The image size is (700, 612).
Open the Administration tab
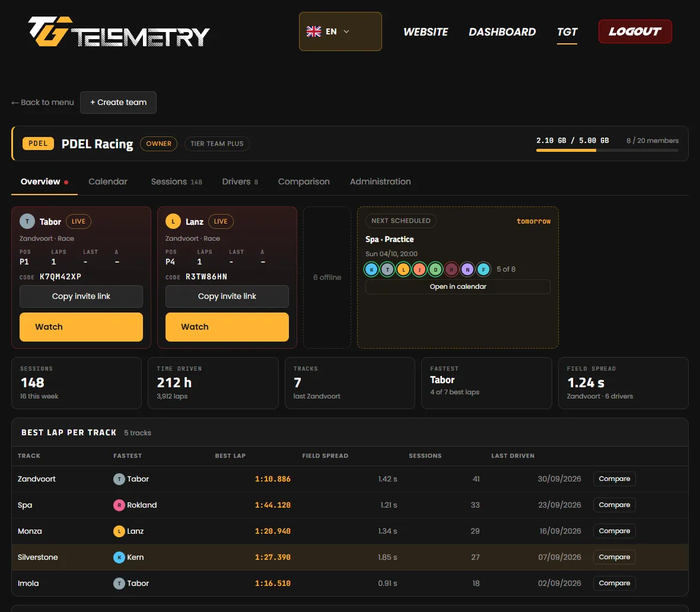pos(380,181)
